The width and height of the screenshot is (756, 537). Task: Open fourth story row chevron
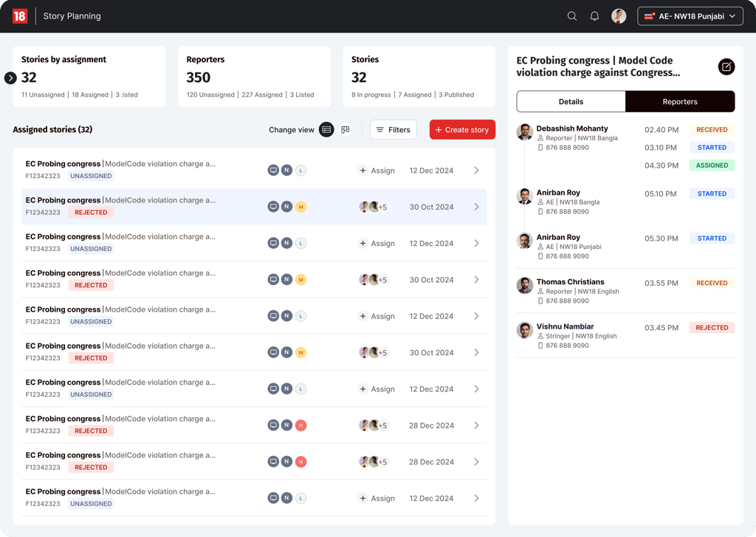coord(476,279)
